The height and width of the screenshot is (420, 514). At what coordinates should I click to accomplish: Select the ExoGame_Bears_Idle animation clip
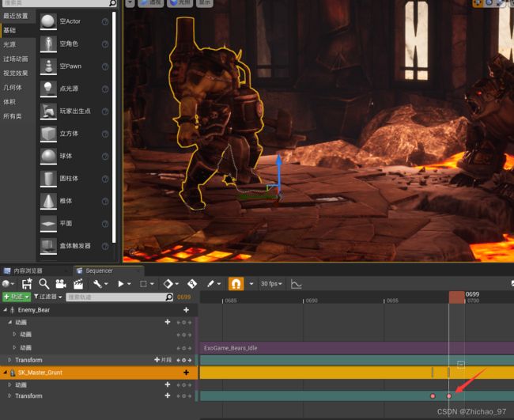click(357, 348)
